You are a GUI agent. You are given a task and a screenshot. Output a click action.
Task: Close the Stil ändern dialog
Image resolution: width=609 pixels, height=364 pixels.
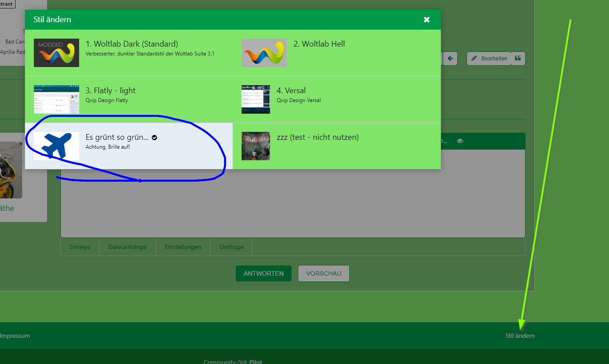coord(427,20)
